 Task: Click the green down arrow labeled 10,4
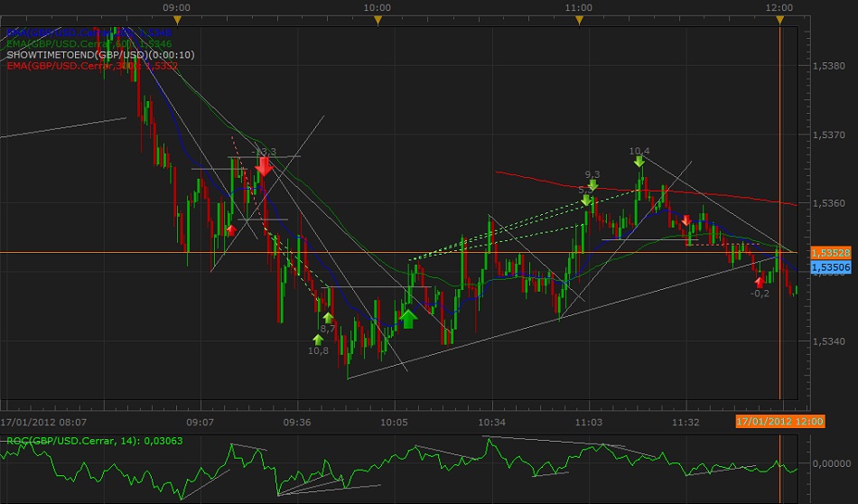[x=639, y=162]
